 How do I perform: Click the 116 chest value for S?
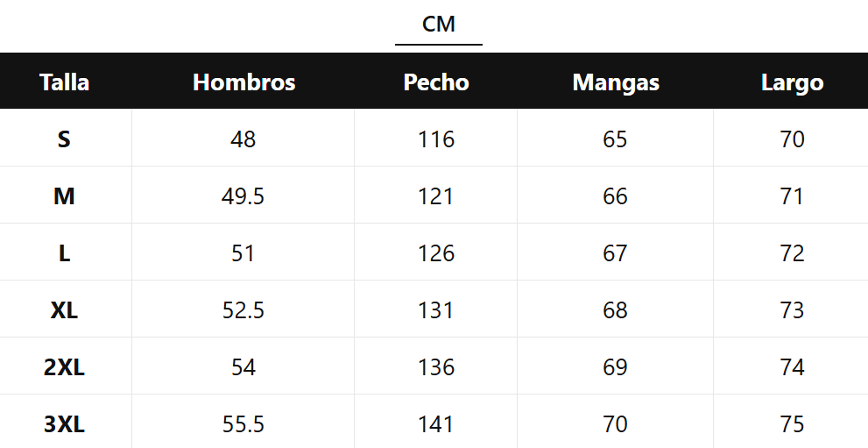[436, 139]
